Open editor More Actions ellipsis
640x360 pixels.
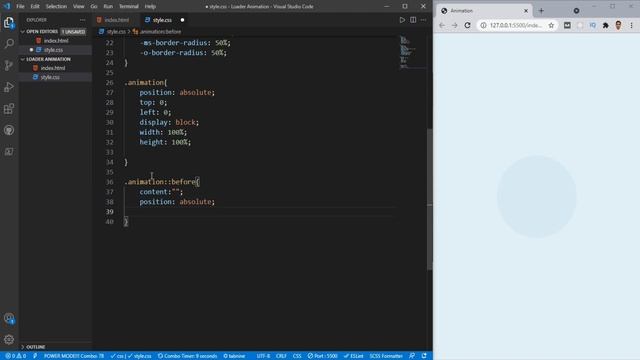pyautogui.click(x=424, y=20)
